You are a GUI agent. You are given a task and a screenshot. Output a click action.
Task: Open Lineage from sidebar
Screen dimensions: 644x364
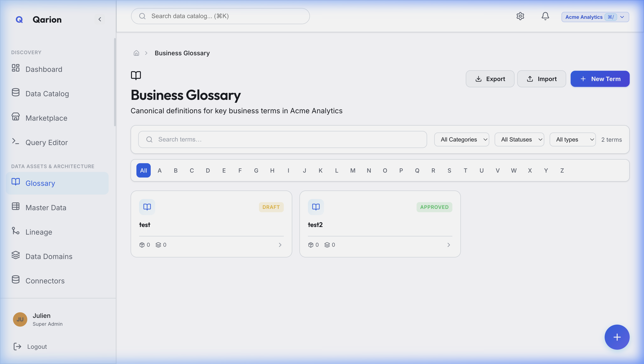click(x=39, y=232)
